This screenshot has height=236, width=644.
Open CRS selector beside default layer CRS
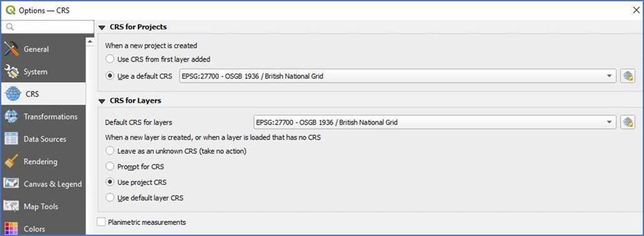coord(628,122)
